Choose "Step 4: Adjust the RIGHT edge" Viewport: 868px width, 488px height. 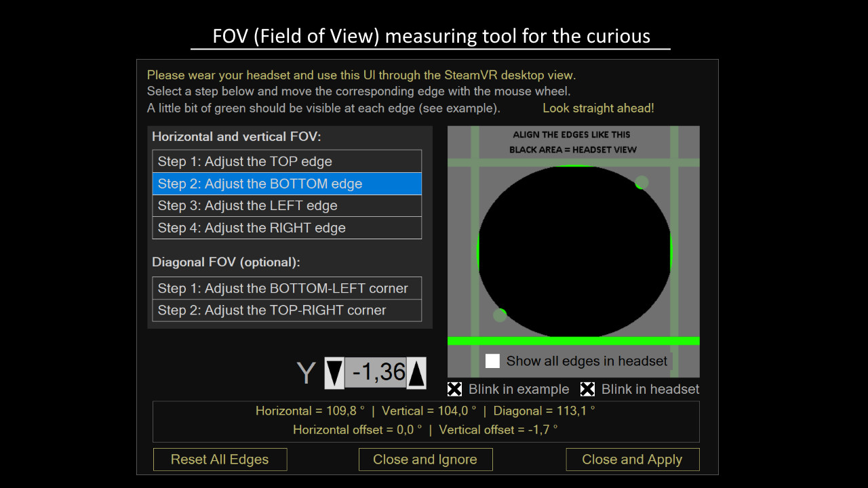pos(286,228)
